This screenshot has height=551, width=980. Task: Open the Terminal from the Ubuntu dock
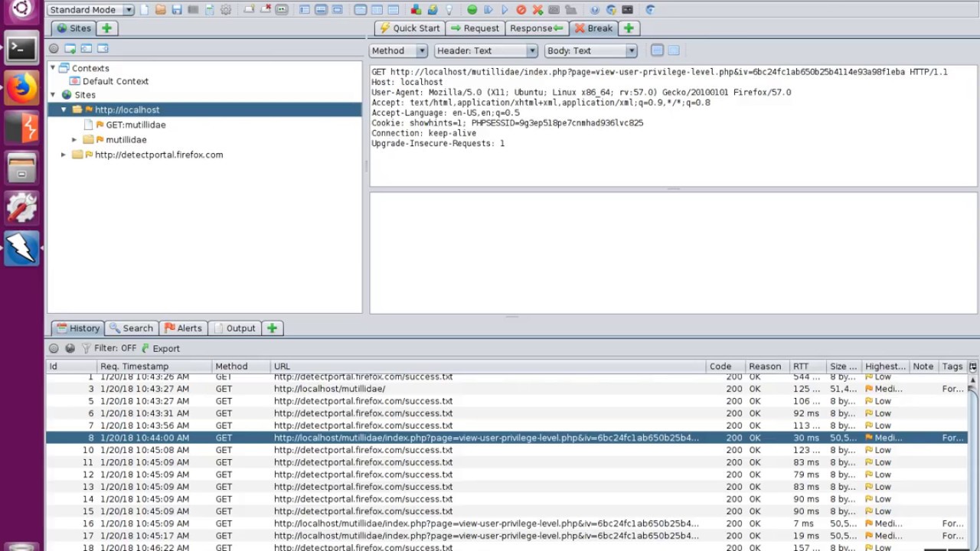[21, 48]
